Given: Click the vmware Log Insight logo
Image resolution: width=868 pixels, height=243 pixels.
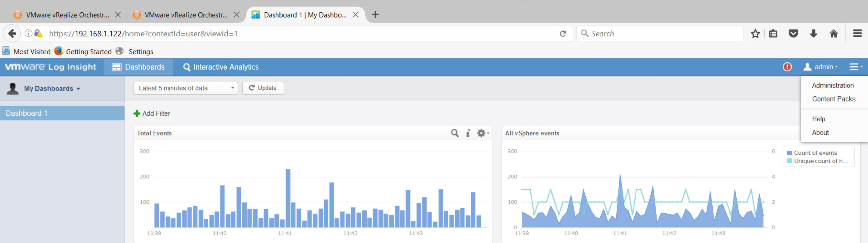Looking at the screenshot, I should tap(50, 67).
